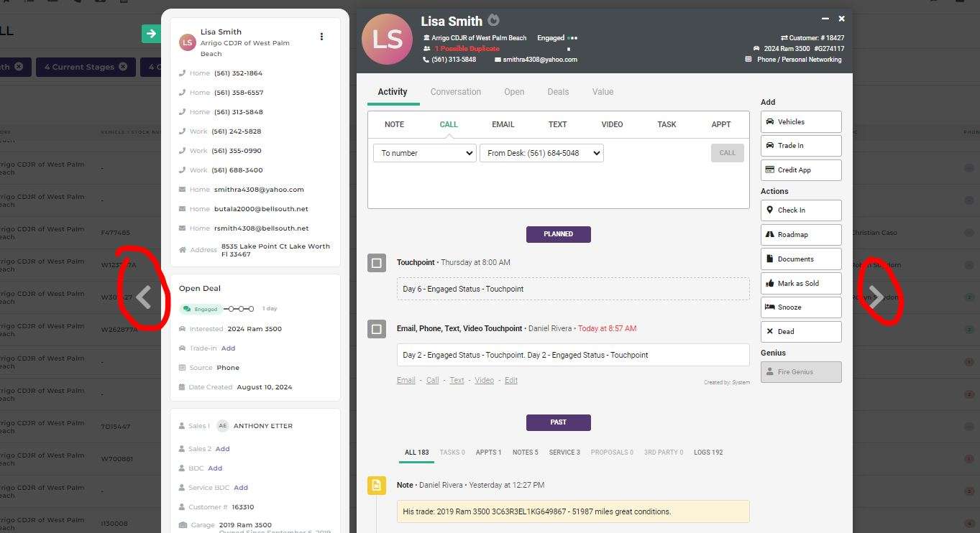Click the Customer # 18427 swap icon text
The image size is (980, 533).
(812, 38)
